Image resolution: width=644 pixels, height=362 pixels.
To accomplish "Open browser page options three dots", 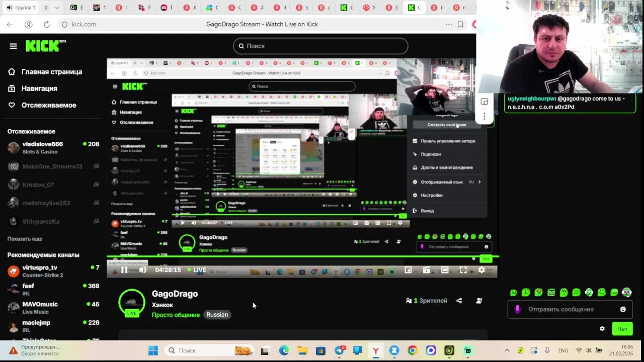I will (x=449, y=24).
